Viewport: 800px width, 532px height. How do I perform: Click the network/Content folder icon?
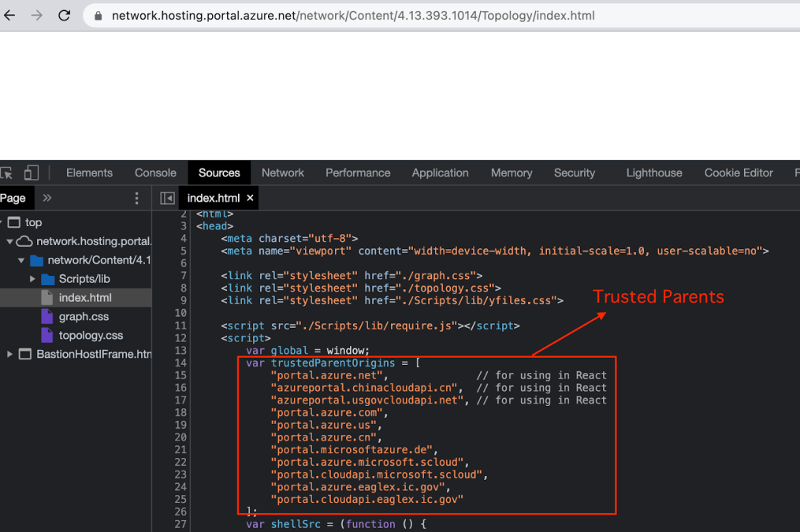(x=37, y=261)
